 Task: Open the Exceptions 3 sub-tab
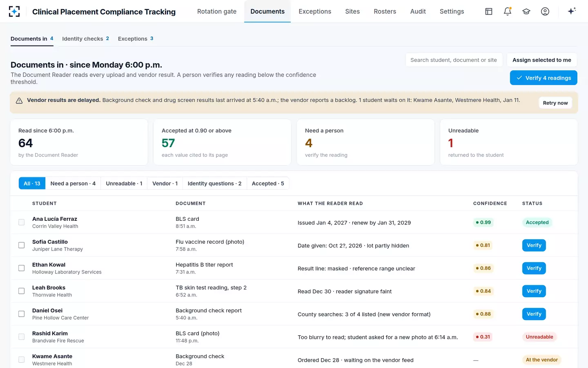click(x=136, y=39)
